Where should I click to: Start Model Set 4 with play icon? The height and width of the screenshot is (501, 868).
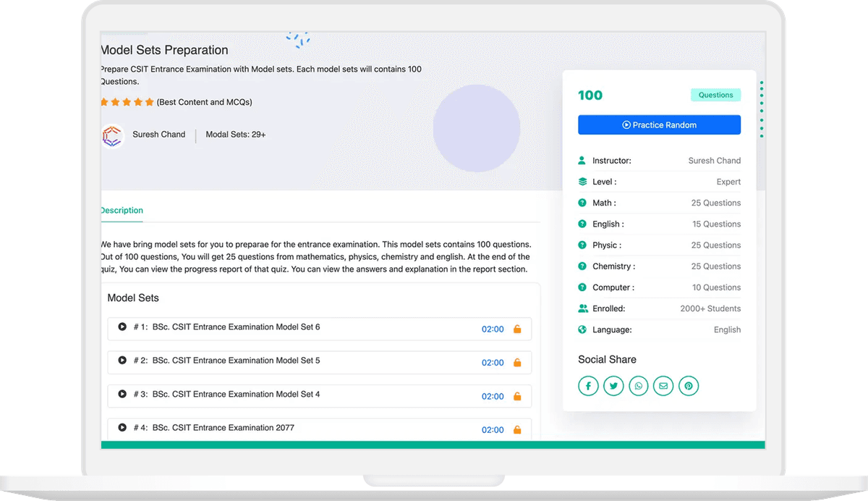click(122, 395)
